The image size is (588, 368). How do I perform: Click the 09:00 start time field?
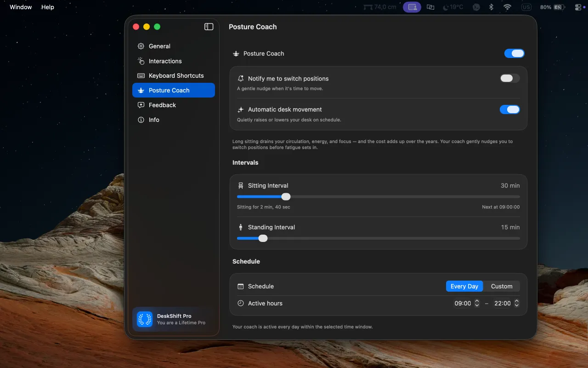click(463, 303)
